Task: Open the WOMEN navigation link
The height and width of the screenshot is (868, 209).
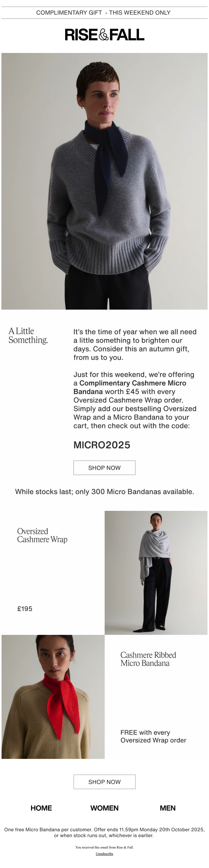Action: pos(104,808)
